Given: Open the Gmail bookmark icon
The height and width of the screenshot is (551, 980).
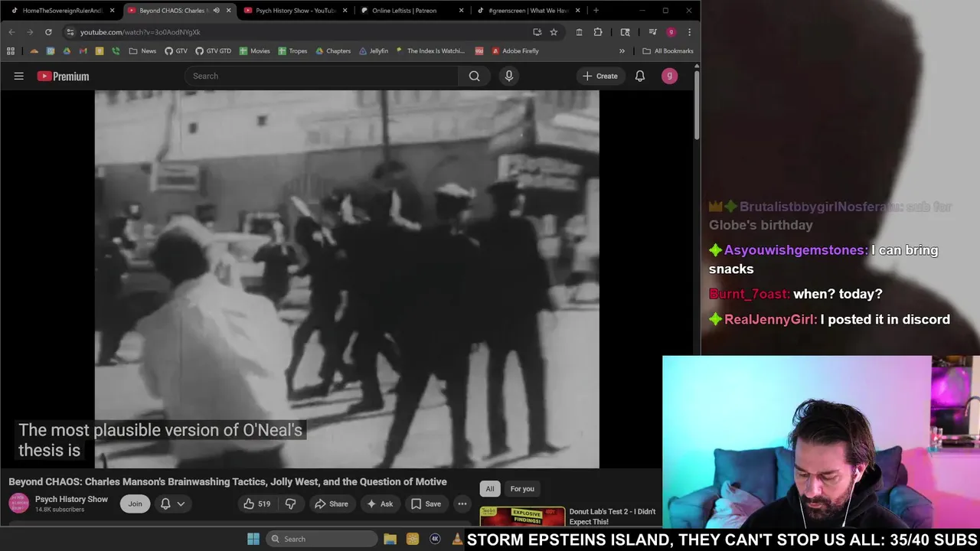Looking at the screenshot, I should (83, 51).
